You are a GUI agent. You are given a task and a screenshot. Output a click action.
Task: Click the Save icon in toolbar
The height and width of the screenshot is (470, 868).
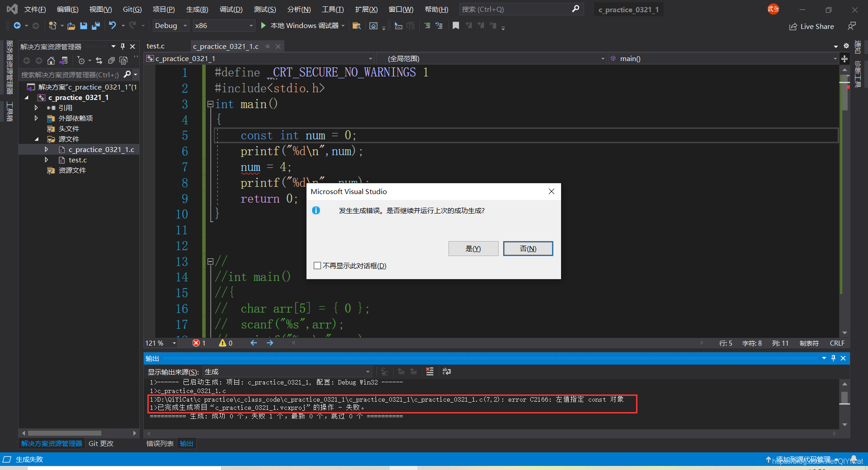(83, 26)
